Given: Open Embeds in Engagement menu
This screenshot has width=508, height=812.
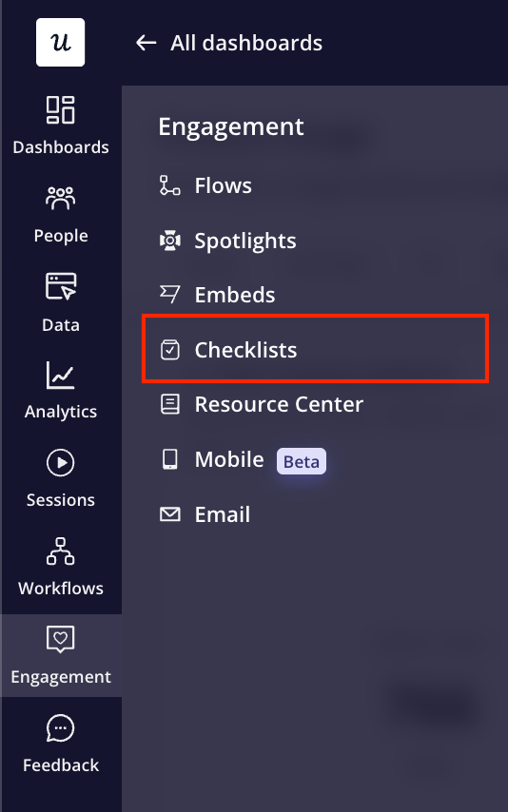Looking at the screenshot, I should [235, 295].
